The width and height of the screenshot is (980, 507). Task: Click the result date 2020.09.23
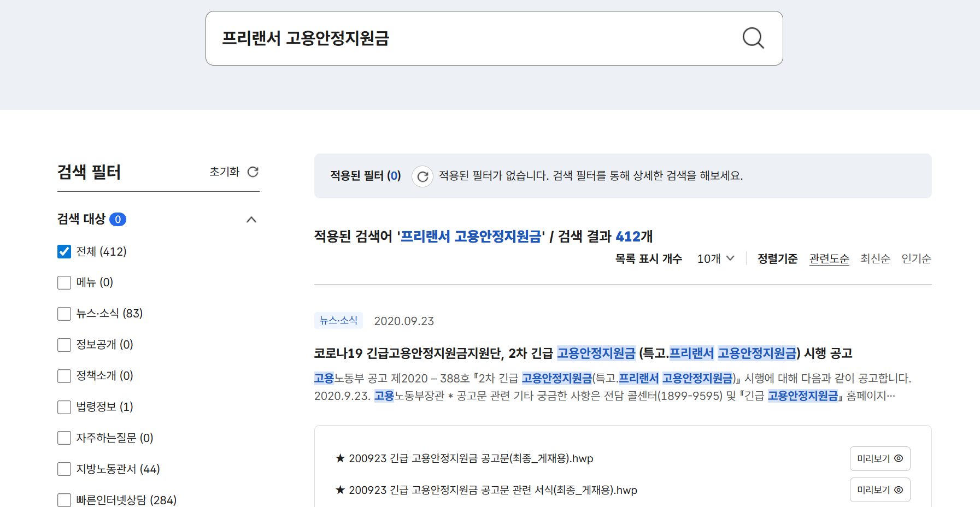[x=404, y=321]
